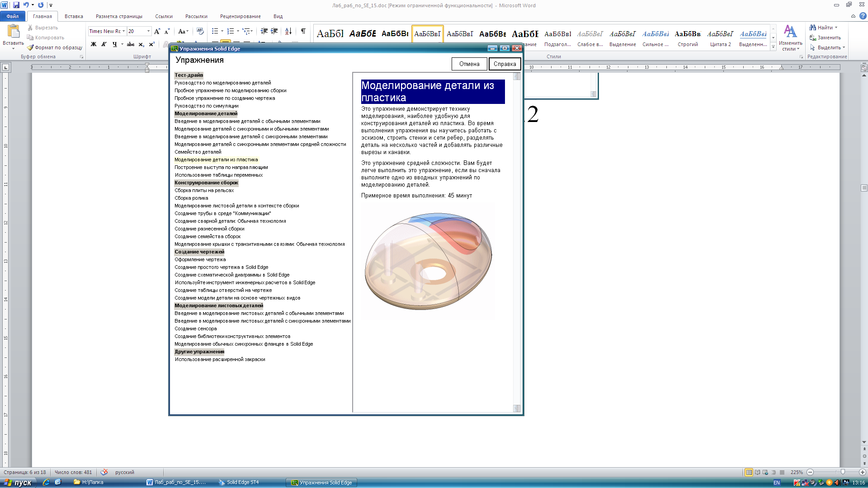Switch to the Ссылки tab
868x488 pixels.
pos(164,16)
